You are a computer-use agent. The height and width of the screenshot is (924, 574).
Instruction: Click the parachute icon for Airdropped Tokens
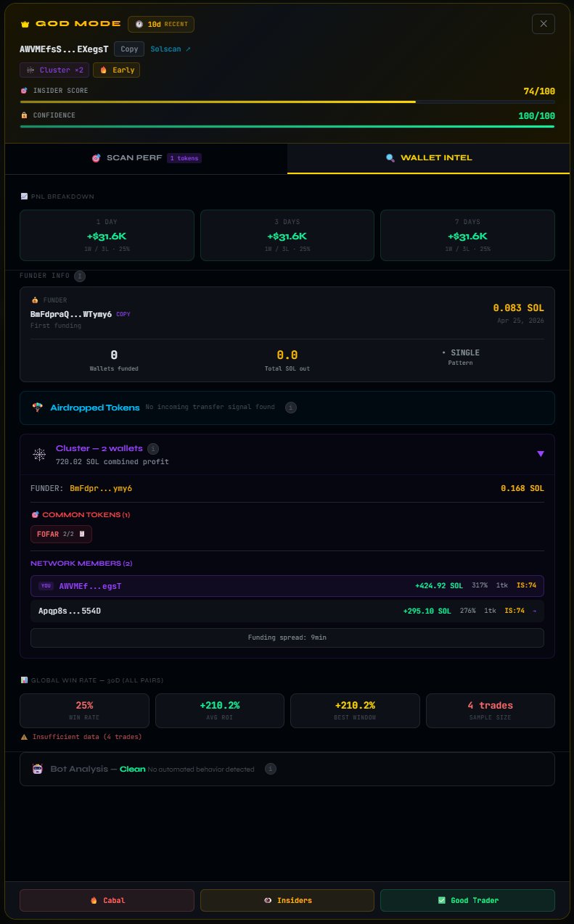(x=38, y=408)
